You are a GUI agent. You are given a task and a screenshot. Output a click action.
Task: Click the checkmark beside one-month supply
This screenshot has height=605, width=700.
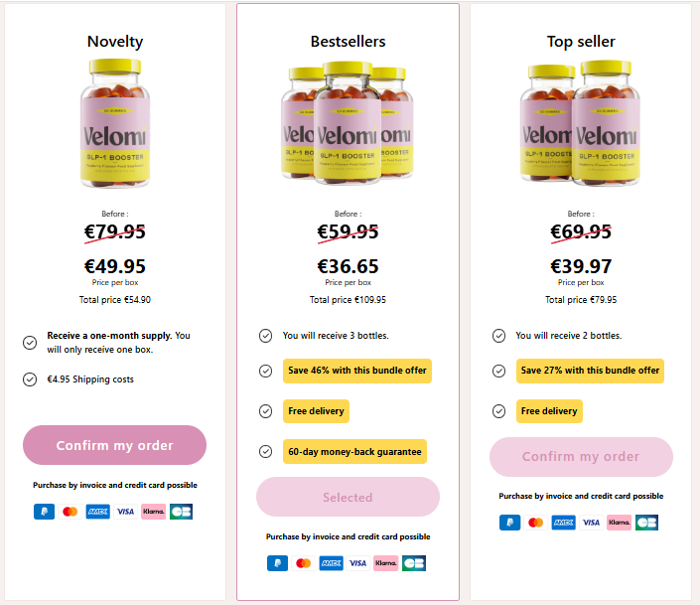click(x=30, y=343)
